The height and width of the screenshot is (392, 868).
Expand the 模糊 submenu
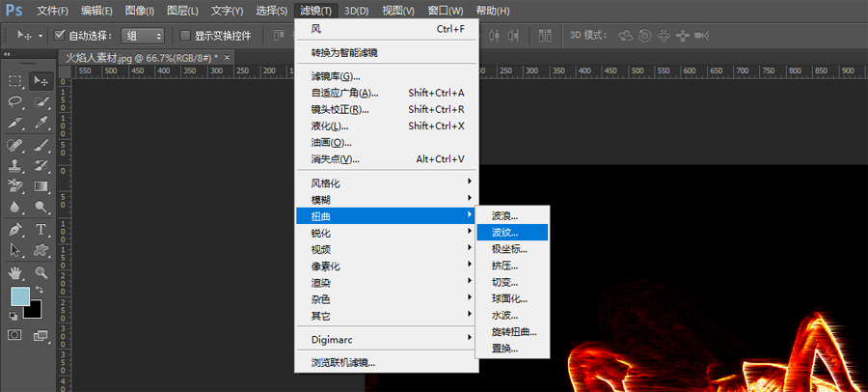387,199
